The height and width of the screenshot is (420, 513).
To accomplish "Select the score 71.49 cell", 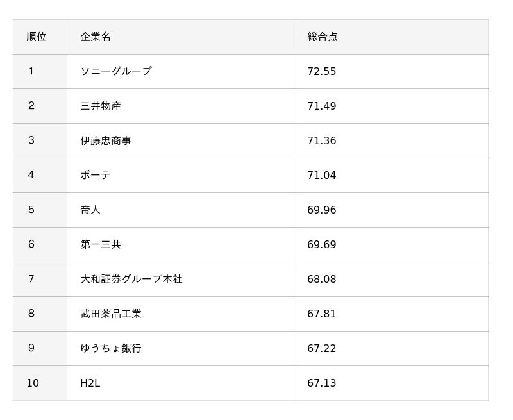I will tap(322, 106).
